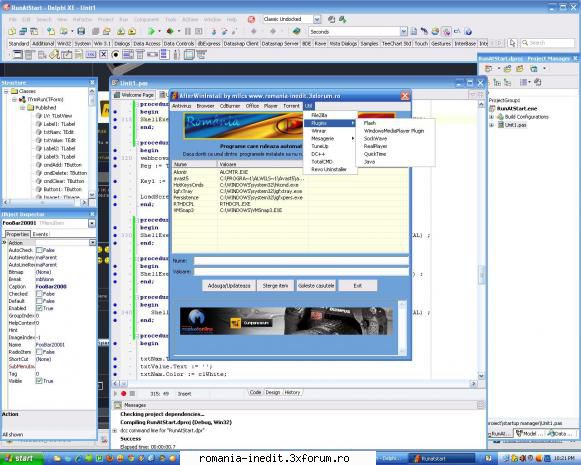Screen dimensions: 581x465
Task: Expand Build Configurations in Project Manager
Action: point(492,117)
